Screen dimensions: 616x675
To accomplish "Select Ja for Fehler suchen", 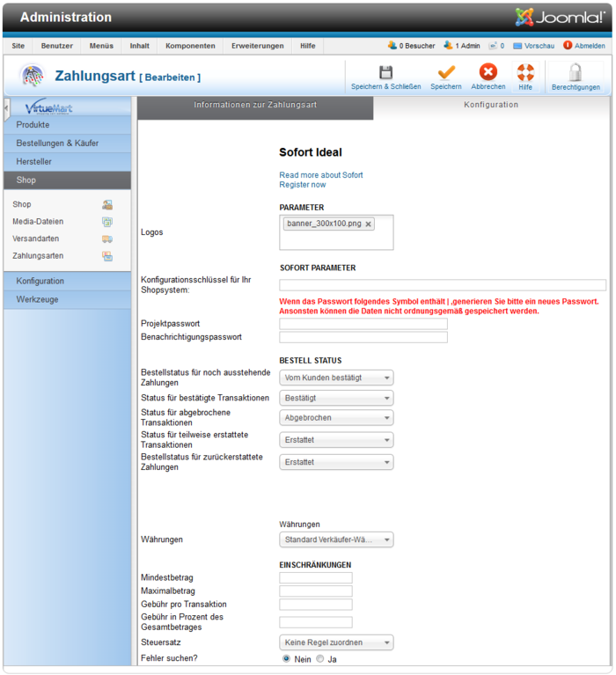I will 319,658.
